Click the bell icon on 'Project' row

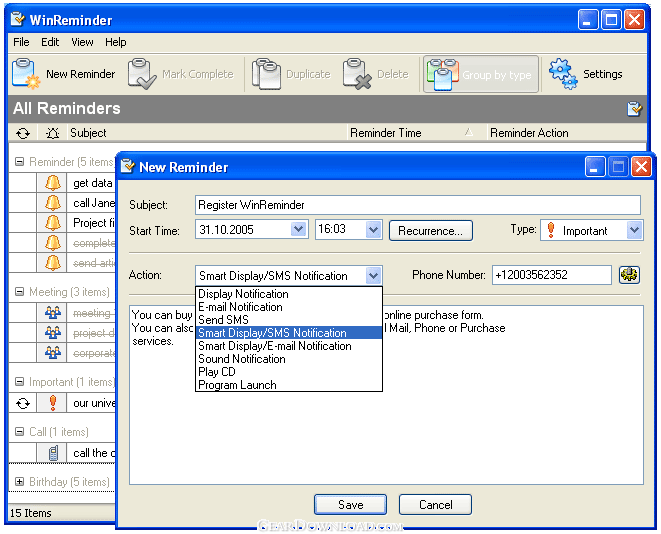pyautogui.click(x=53, y=223)
